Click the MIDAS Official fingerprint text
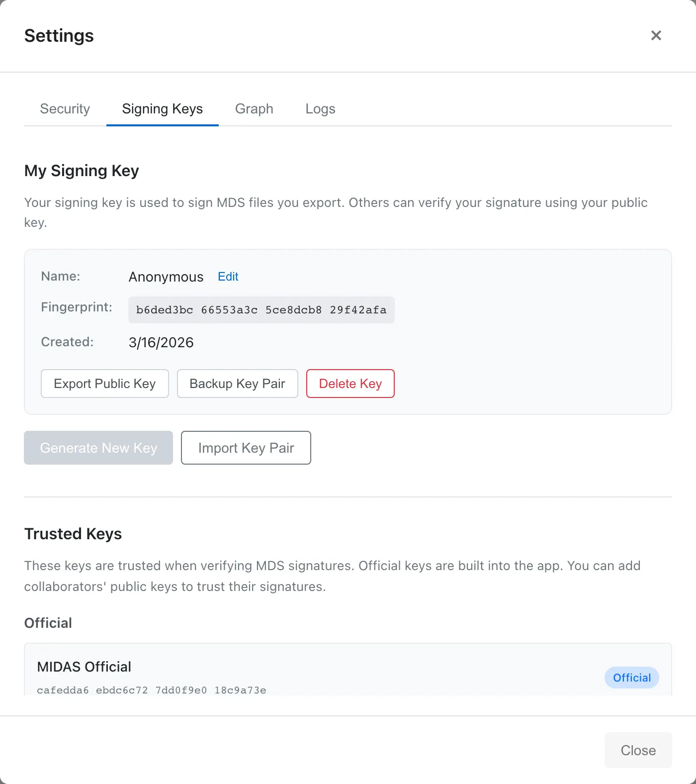The image size is (696, 784). (152, 690)
